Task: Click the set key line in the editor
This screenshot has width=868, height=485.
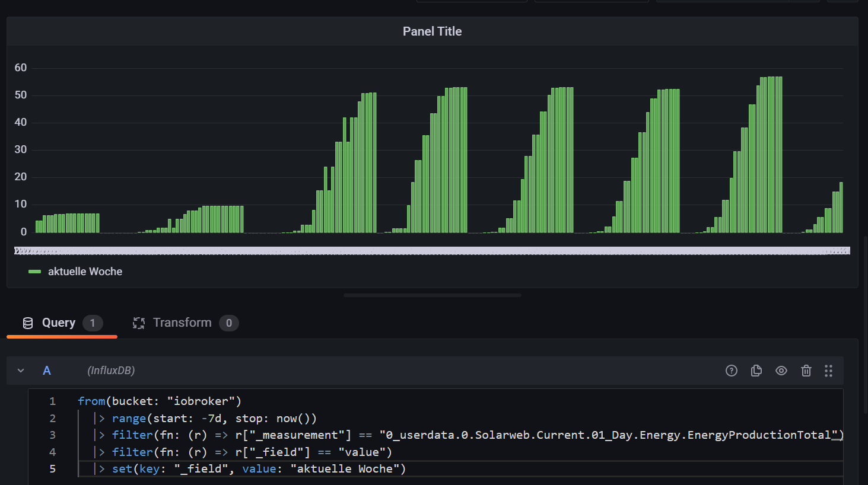Action: pos(249,469)
